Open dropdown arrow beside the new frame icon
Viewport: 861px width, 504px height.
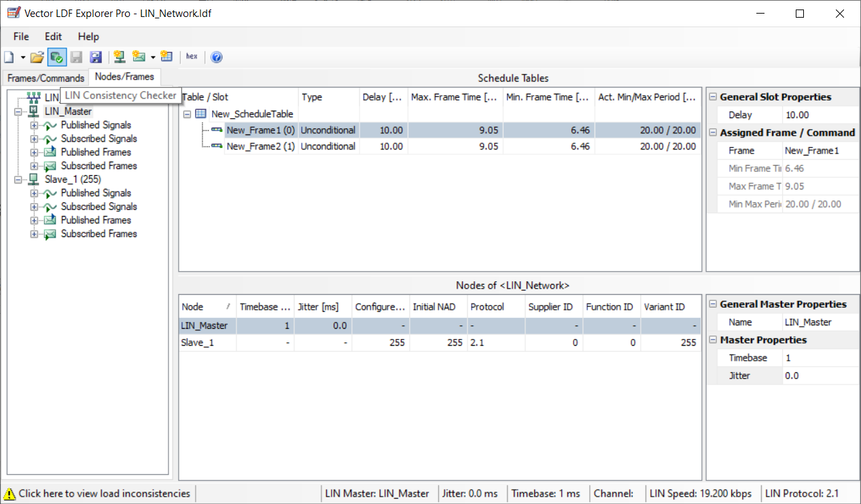click(x=153, y=57)
